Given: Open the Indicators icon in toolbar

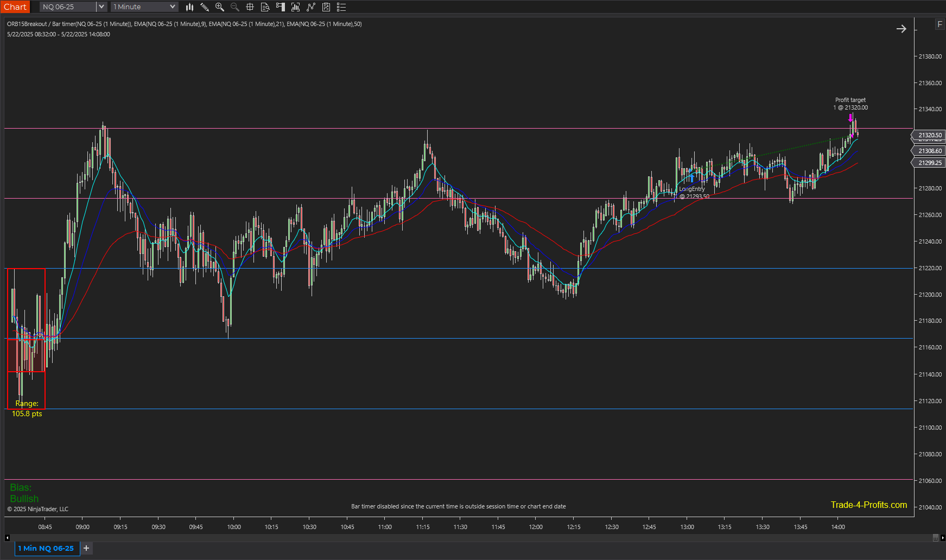Looking at the screenshot, I should 296,7.
